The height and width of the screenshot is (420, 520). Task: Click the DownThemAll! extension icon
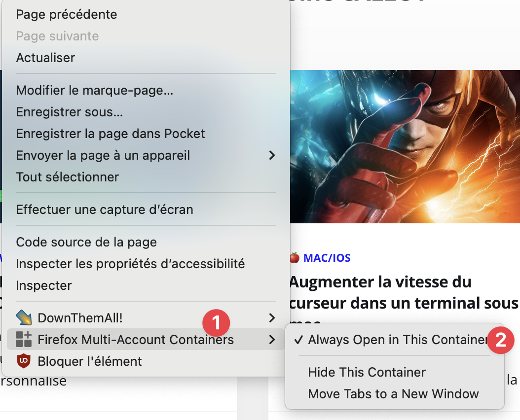[x=24, y=318]
